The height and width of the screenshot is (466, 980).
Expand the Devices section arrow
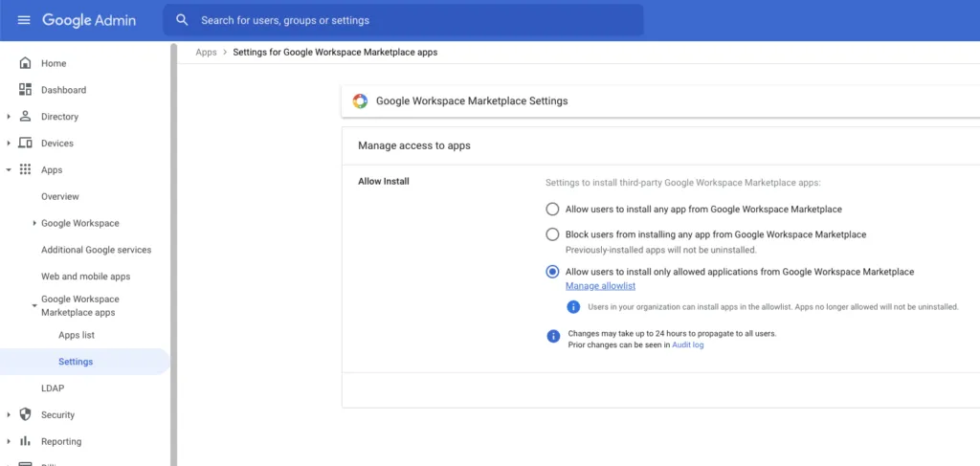(9, 143)
